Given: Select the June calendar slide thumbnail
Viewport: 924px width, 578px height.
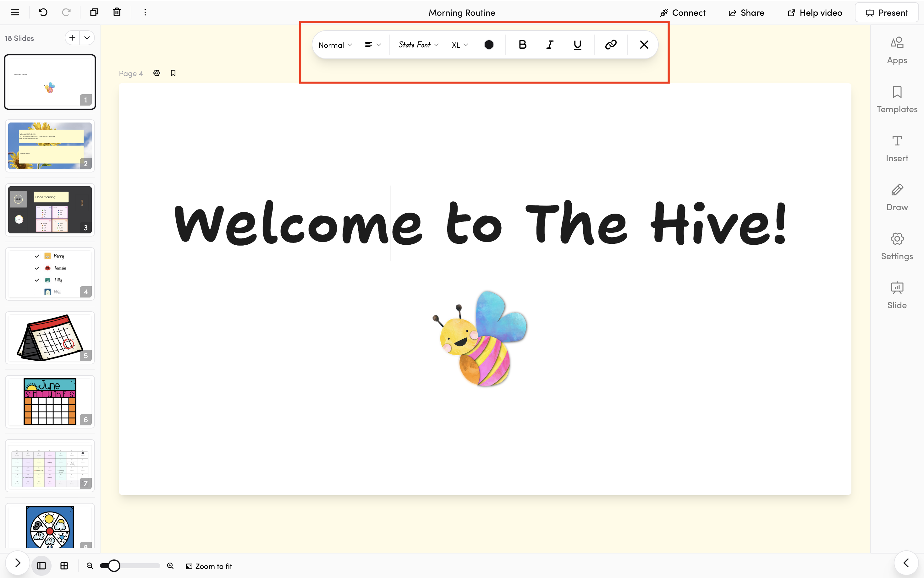Looking at the screenshot, I should (50, 401).
